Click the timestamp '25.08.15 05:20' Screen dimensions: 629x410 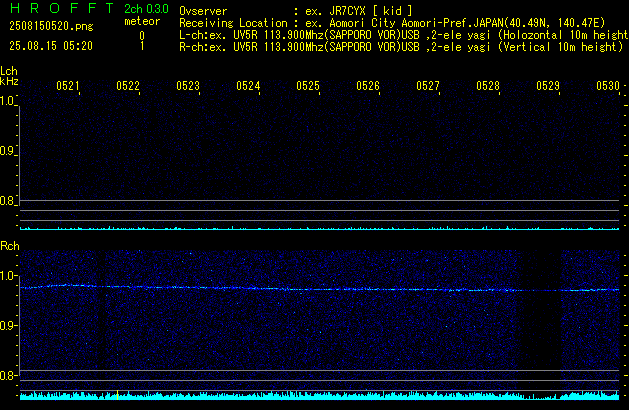tap(51, 46)
